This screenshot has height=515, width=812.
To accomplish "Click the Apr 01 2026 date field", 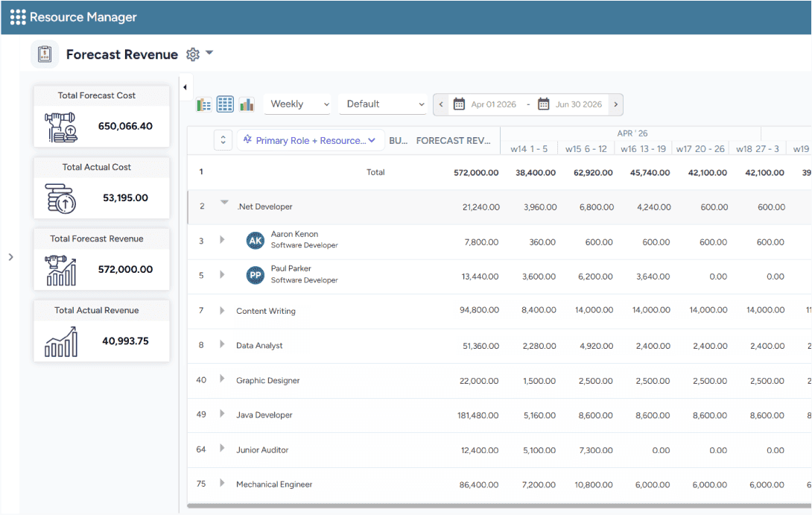I will pyautogui.click(x=493, y=104).
